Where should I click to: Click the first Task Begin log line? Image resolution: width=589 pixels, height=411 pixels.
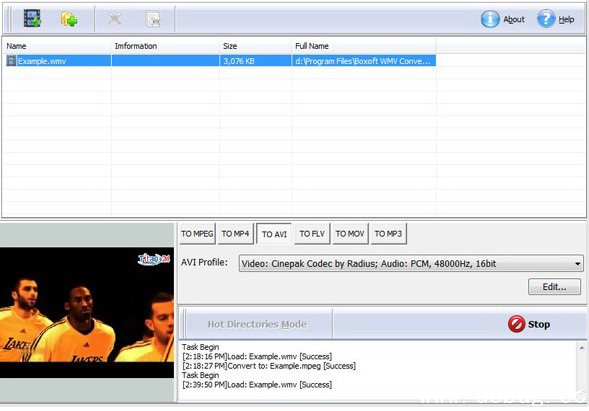click(201, 347)
